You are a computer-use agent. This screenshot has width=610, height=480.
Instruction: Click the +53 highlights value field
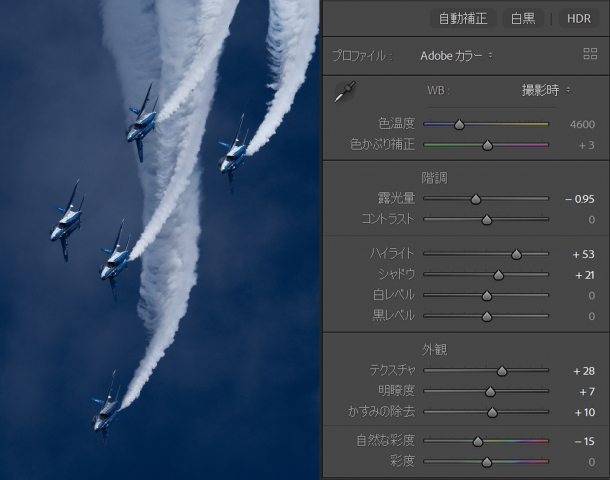tap(583, 254)
